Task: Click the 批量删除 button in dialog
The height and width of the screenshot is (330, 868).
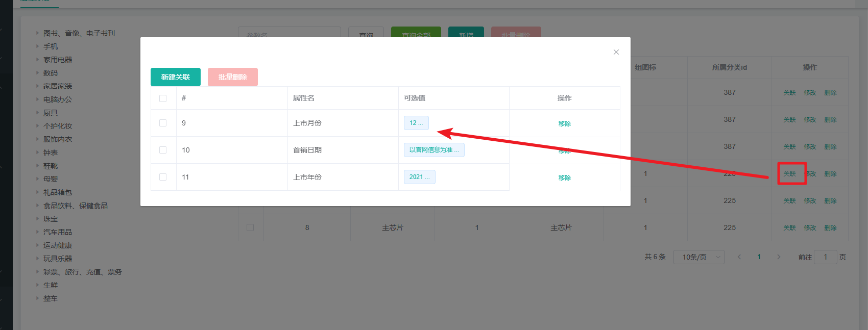Action: pyautogui.click(x=232, y=77)
